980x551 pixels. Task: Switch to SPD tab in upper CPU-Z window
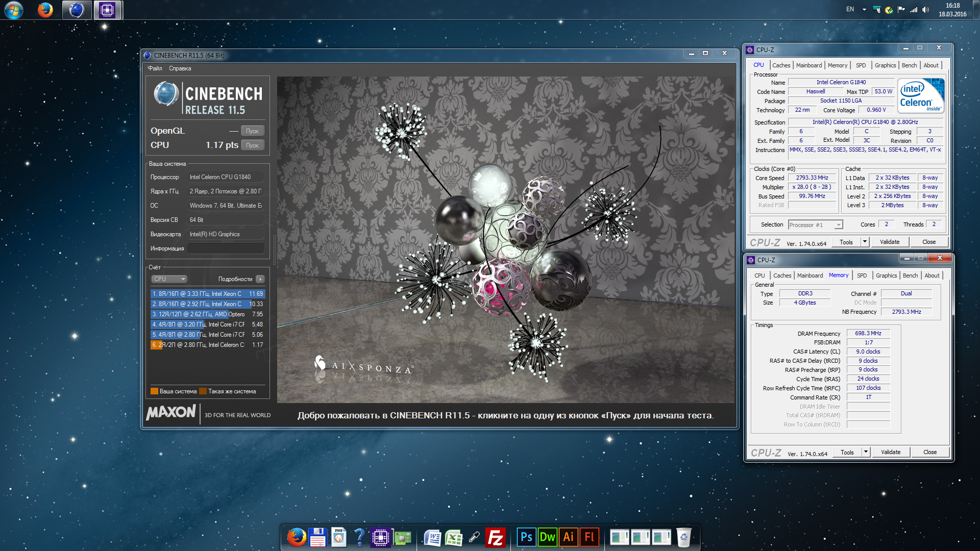[x=861, y=65]
